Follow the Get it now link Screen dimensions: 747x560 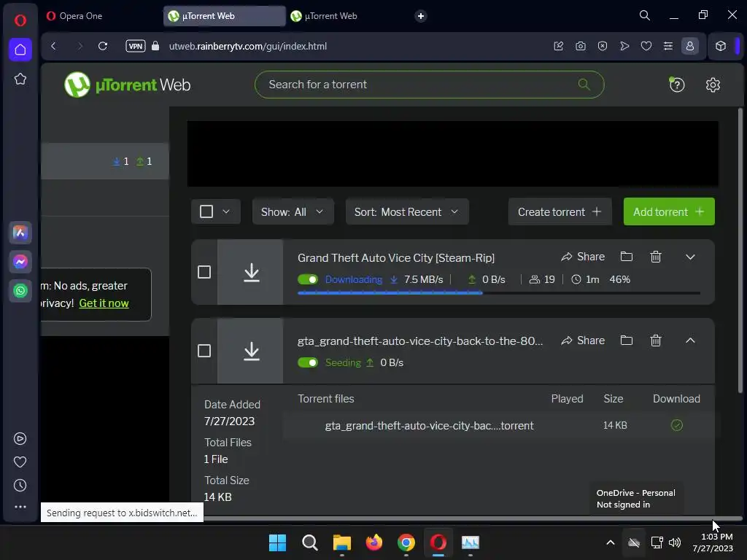point(104,303)
